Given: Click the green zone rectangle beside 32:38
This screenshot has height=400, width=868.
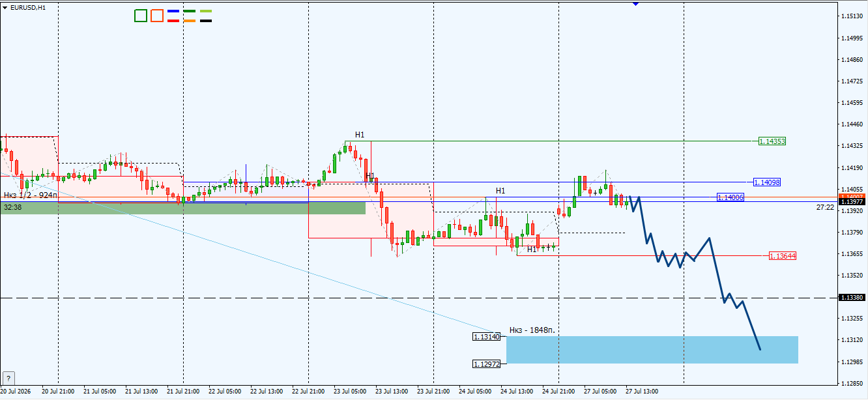Looking at the screenshot, I should (183, 208).
